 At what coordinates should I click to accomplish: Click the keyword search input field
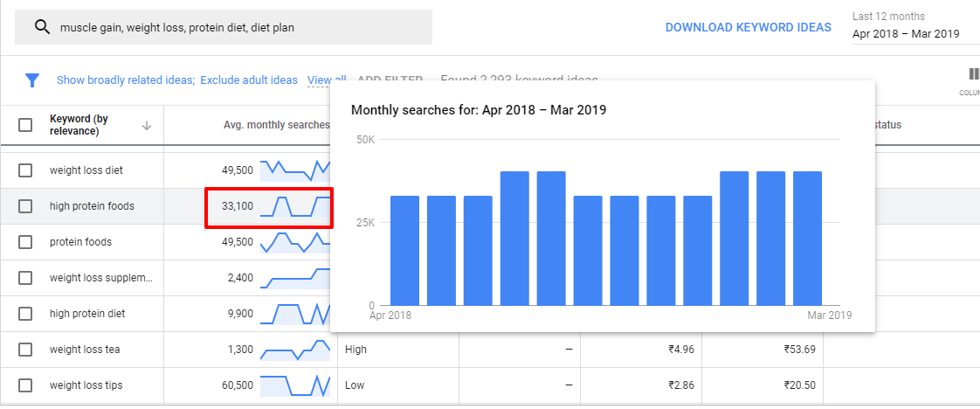tap(223, 27)
